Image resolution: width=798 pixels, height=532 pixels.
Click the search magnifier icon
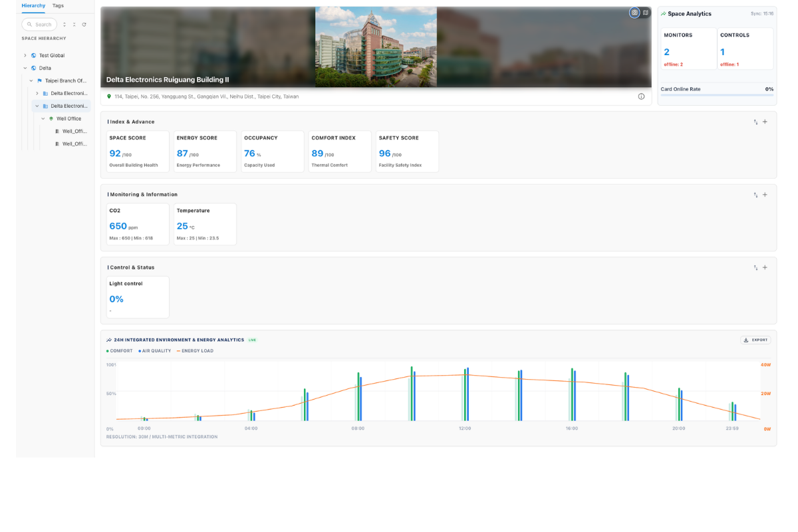click(x=29, y=25)
